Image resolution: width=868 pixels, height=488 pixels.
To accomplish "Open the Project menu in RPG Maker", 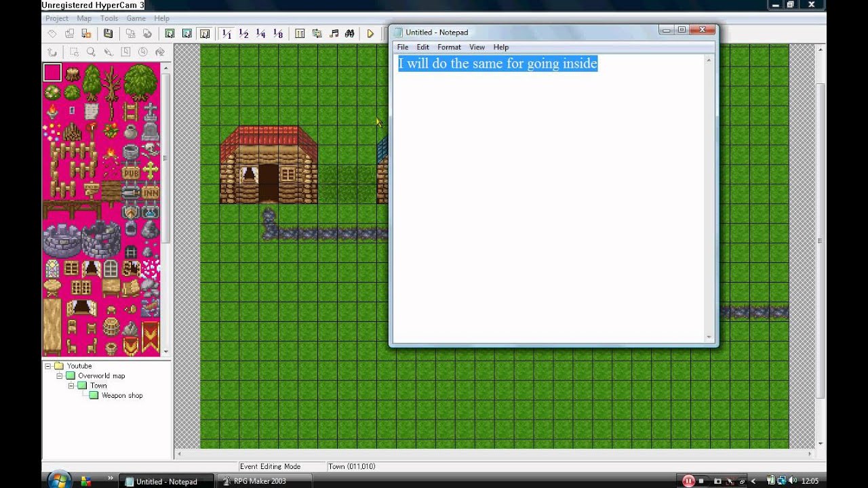I will pos(57,18).
